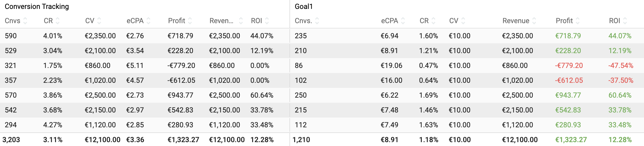Click sort arrows beside Goal1 Revenue header
644x146 pixels.
[x=534, y=21]
